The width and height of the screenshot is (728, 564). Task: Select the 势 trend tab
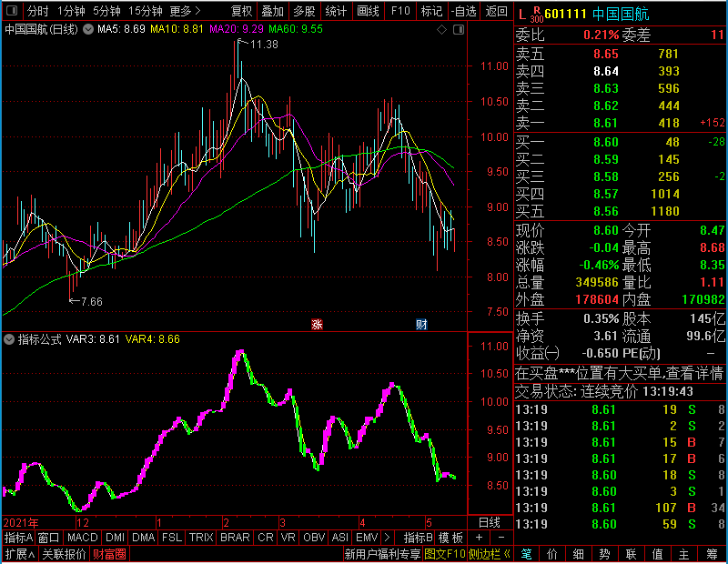[x=604, y=554]
